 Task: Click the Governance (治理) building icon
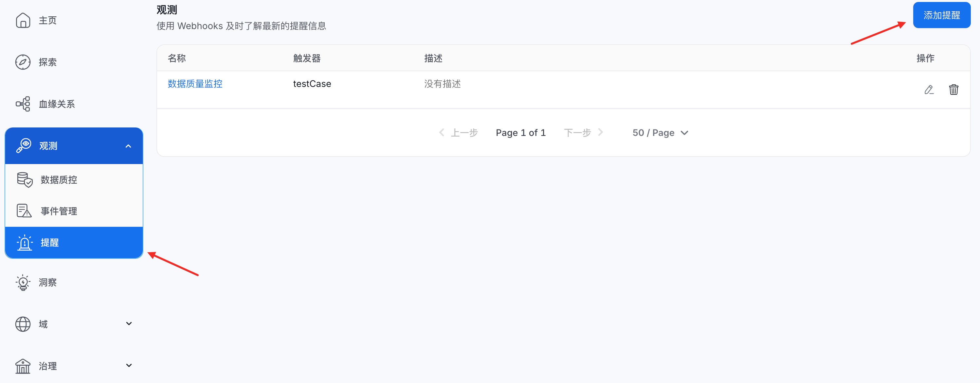[23, 366]
